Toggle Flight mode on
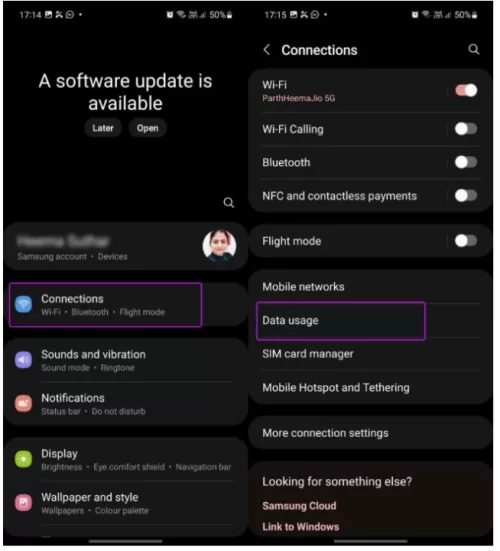The width and height of the screenshot is (500, 551). click(466, 241)
